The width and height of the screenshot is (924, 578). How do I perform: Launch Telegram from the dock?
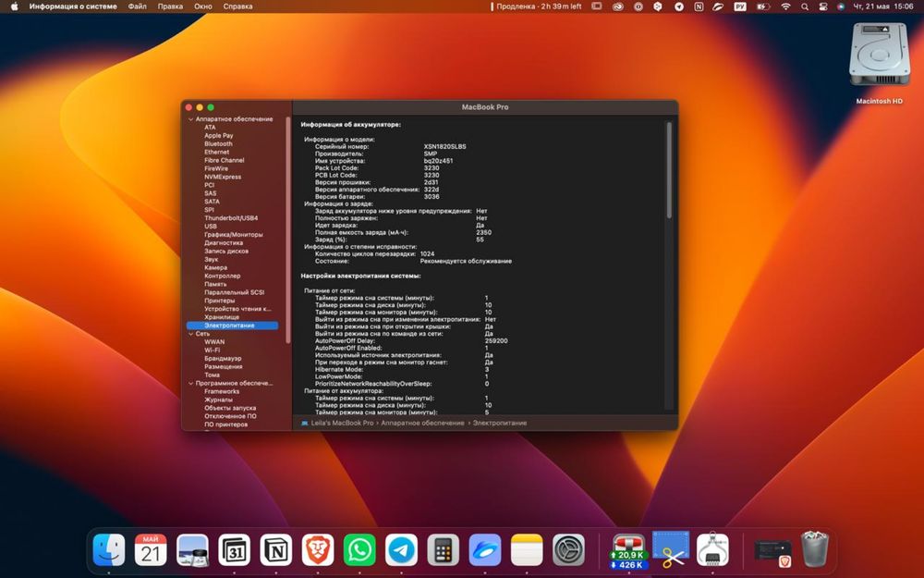401,549
